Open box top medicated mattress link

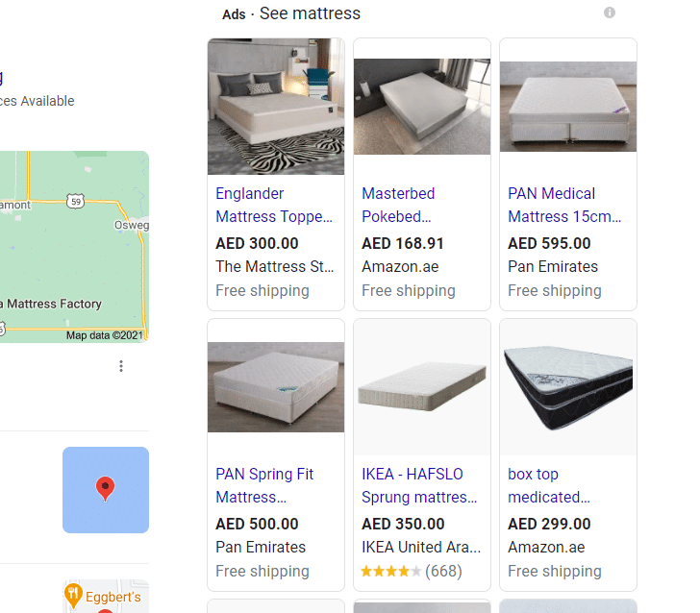click(x=549, y=485)
